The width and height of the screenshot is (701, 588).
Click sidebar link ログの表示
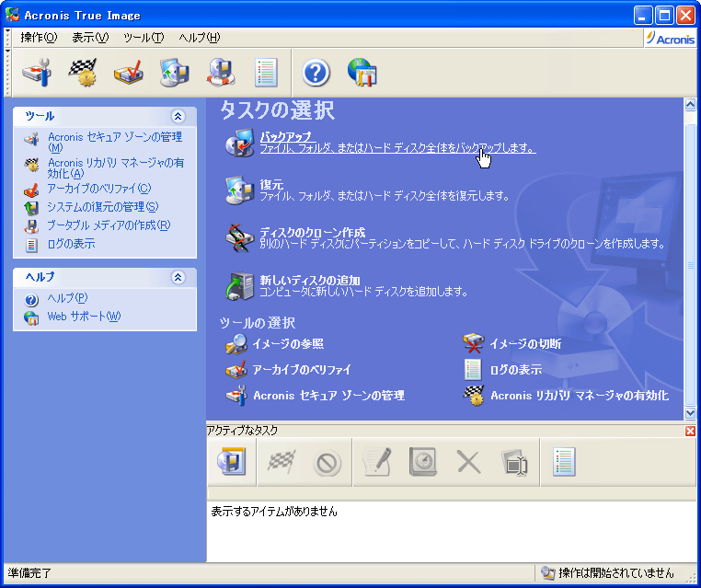[x=71, y=244]
